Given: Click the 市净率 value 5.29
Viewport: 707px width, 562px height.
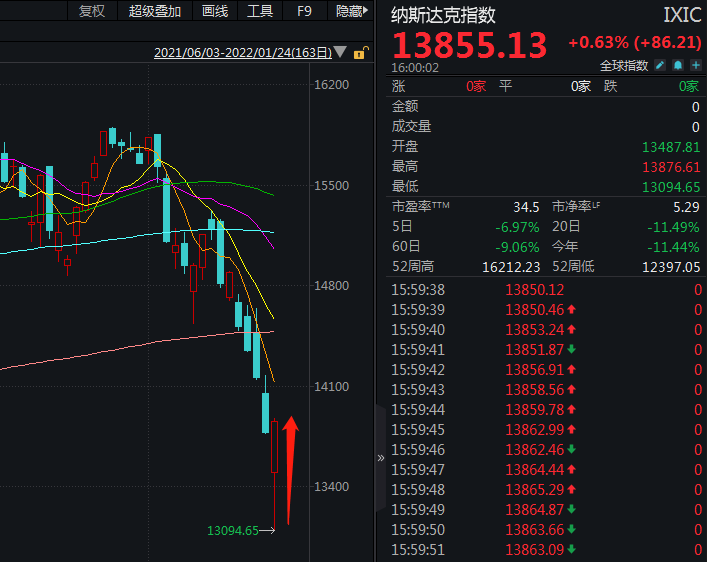Looking at the screenshot, I should coord(686,207).
